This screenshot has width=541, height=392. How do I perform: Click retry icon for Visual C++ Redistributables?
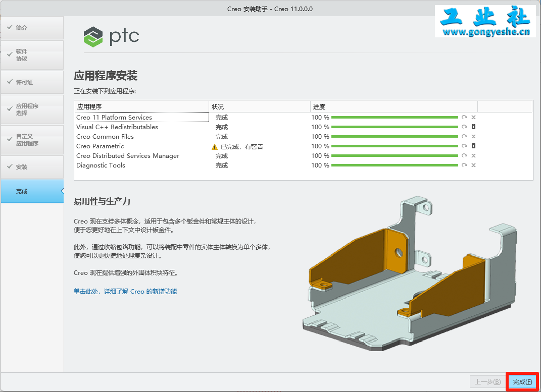464,127
